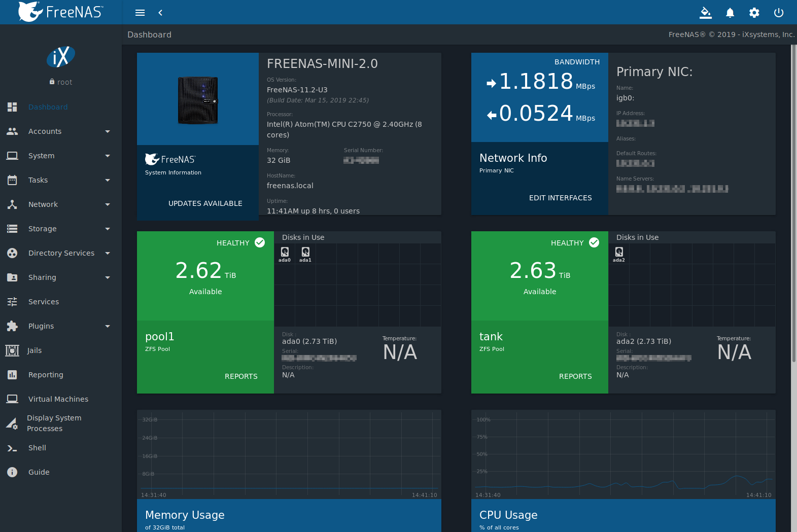Click the page vertical scrollbar
Screen dimensions: 797x532
pos(793,203)
